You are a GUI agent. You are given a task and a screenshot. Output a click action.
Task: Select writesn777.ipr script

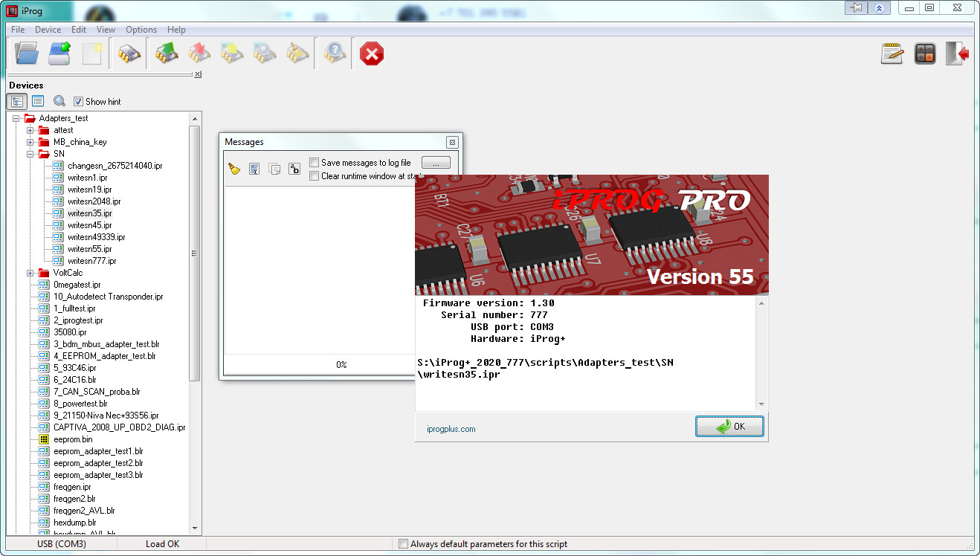pos(92,261)
